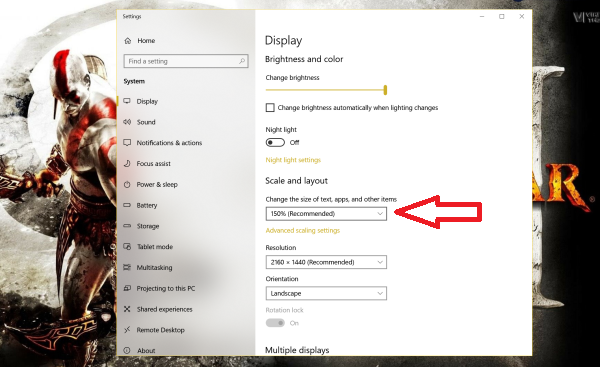600x367 pixels.
Task: Toggle the Rotation lock switch
Action: (275, 323)
